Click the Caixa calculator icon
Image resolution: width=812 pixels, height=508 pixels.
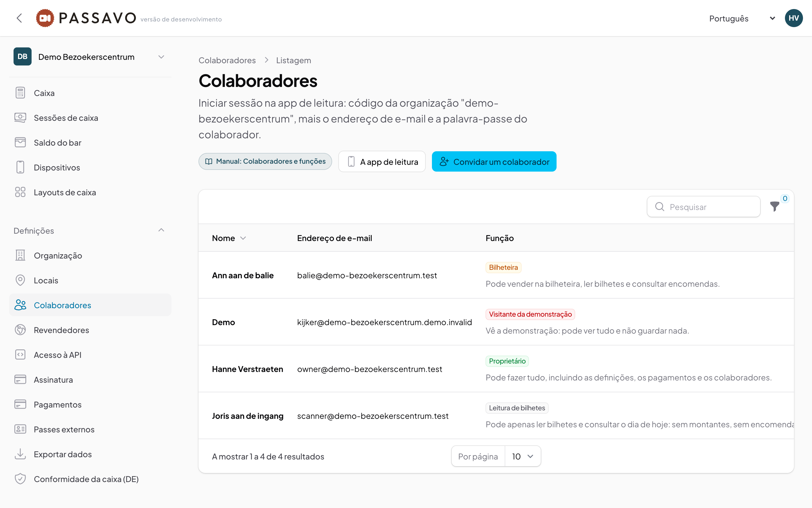coord(20,93)
